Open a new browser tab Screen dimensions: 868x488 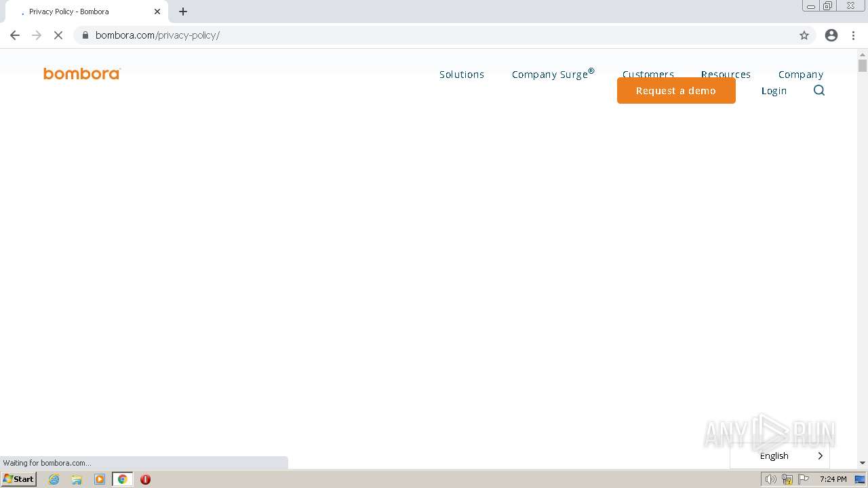183,12
